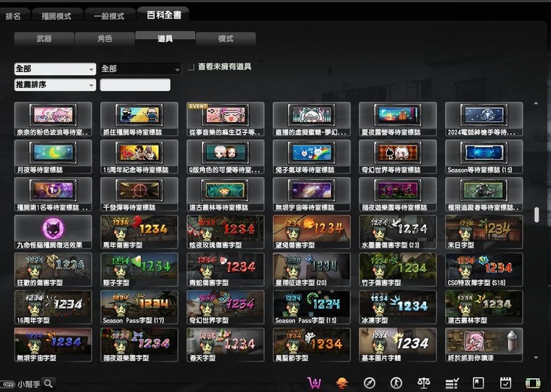Select the 15周年紀念等待室標誌 item

tap(139, 157)
